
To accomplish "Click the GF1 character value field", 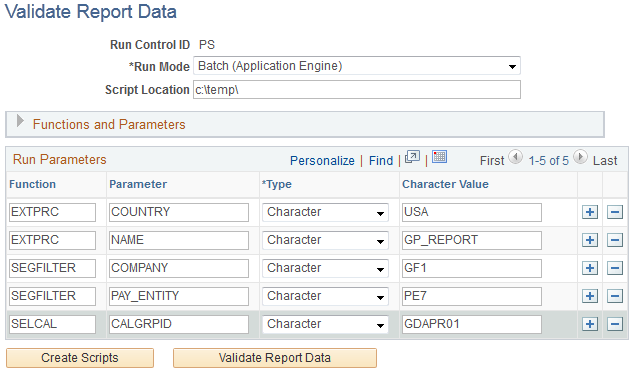I will (472, 269).
